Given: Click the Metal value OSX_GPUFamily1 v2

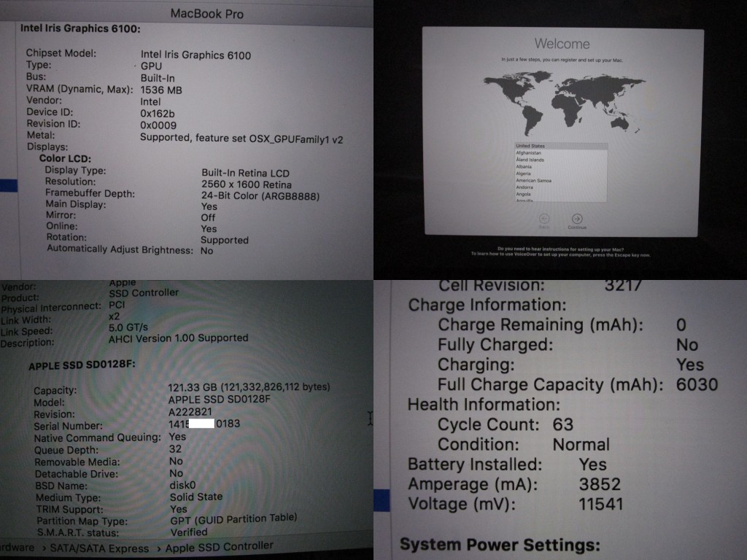Looking at the screenshot, I should (295, 139).
